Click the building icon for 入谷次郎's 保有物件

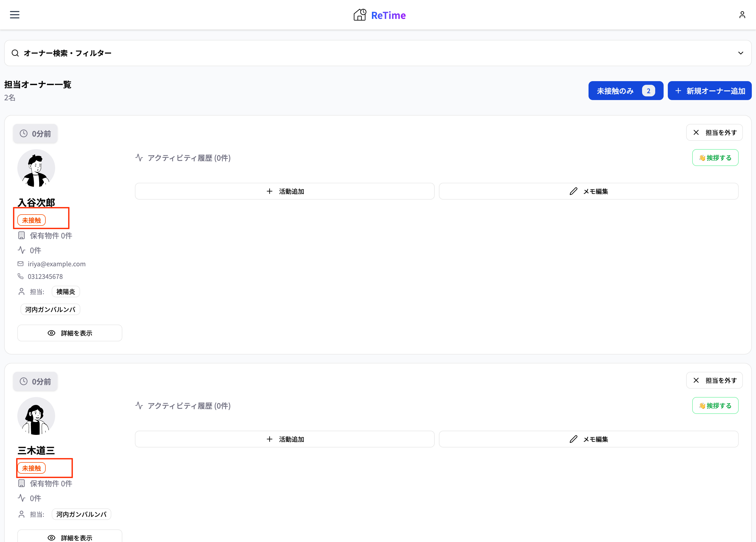coord(21,236)
